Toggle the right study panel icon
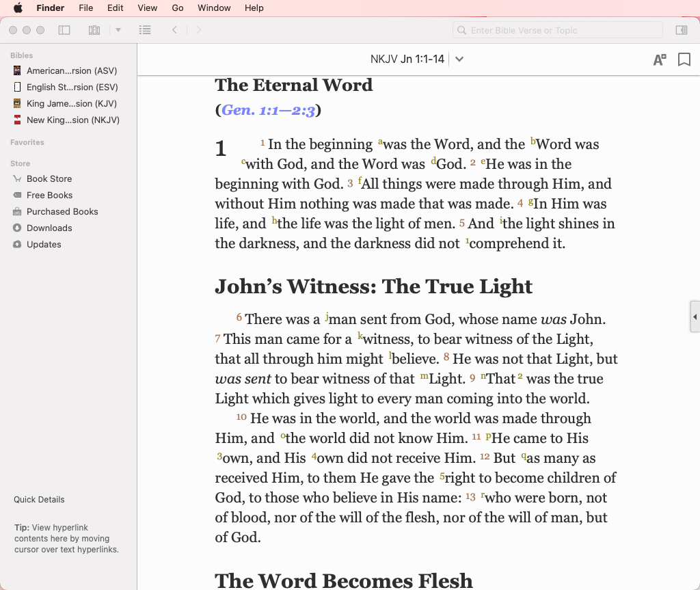This screenshot has width=700, height=590. click(681, 30)
